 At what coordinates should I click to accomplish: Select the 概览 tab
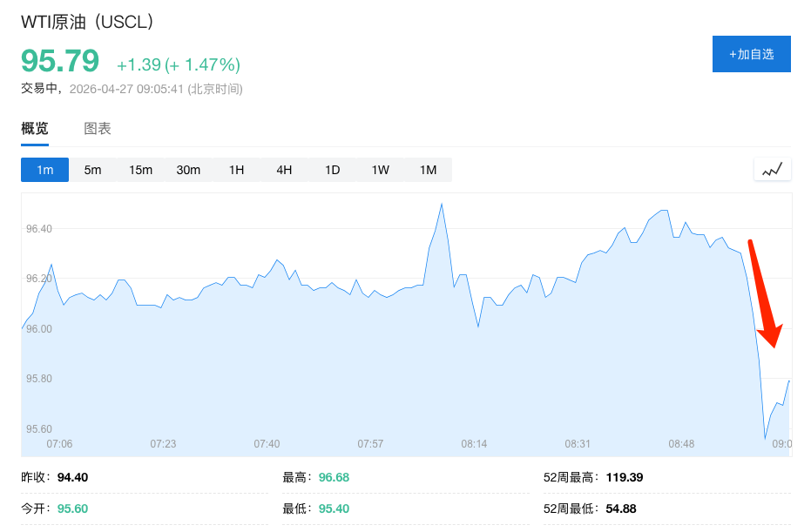pyautogui.click(x=35, y=129)
